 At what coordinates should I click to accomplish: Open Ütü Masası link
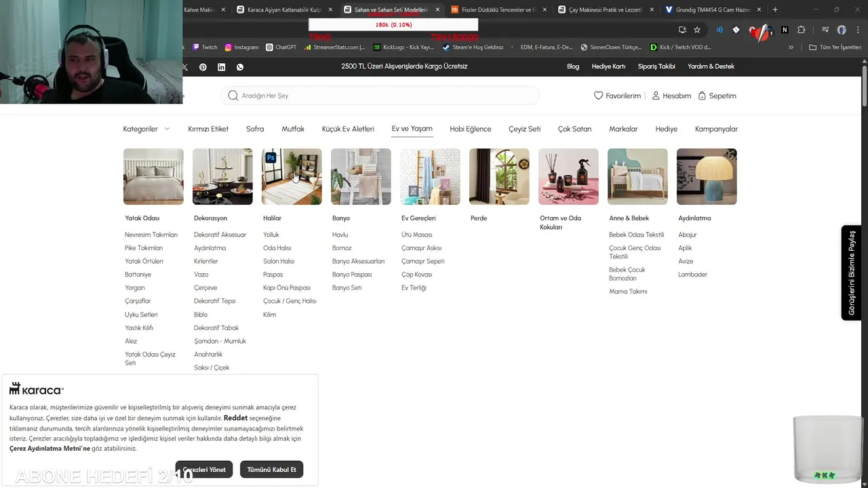pyautogui.click(x=416, y=235)
